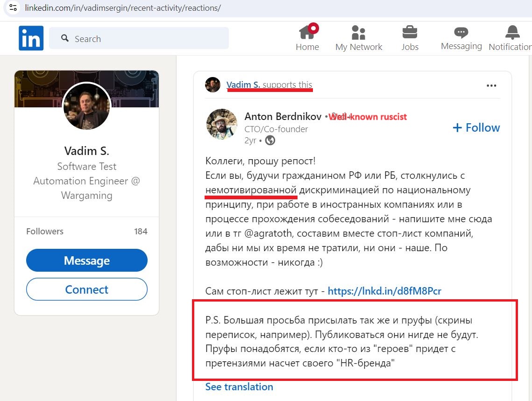Click the site info icon in address bar

[x=13, y=7]
